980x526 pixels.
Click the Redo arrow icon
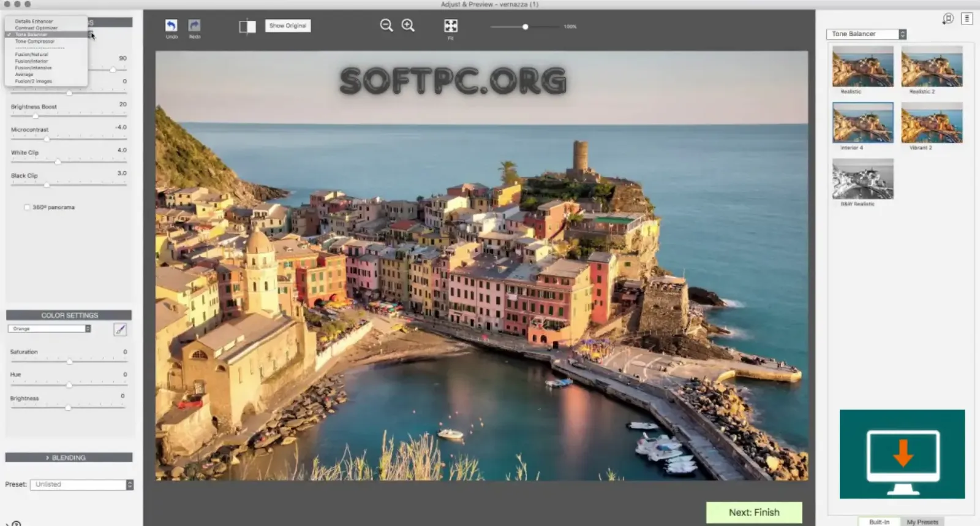194,25
